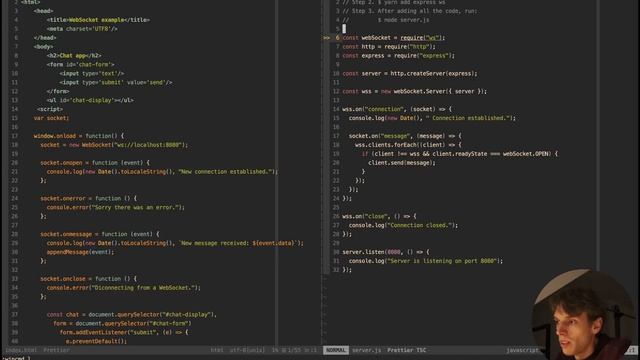Click 'html' filetype in left status line
640x360 pixels.
217,350
